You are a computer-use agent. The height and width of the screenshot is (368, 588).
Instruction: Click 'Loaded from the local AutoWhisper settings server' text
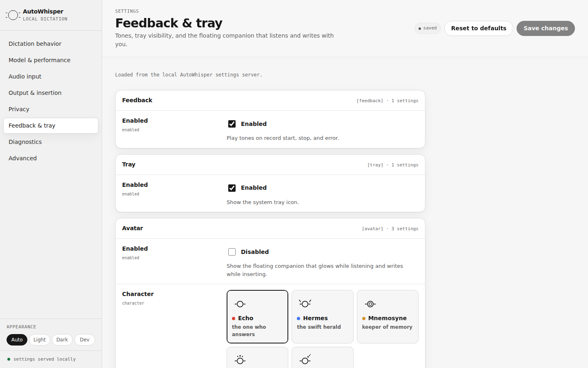(189, 75)
